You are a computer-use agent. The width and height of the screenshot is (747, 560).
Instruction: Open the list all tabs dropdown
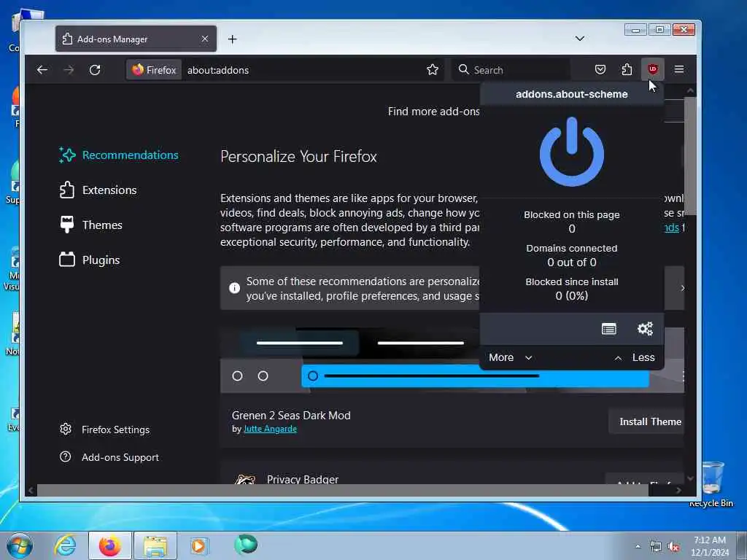(579, 39)
